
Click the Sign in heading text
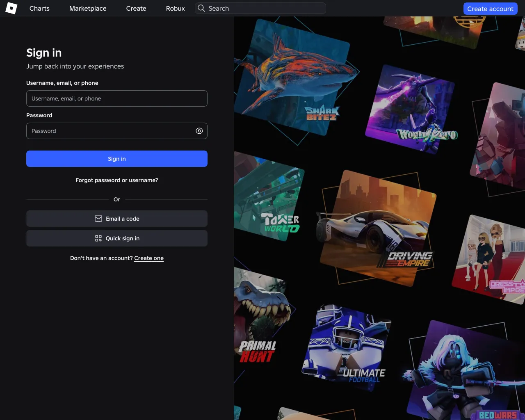click(x=44, y=53)
